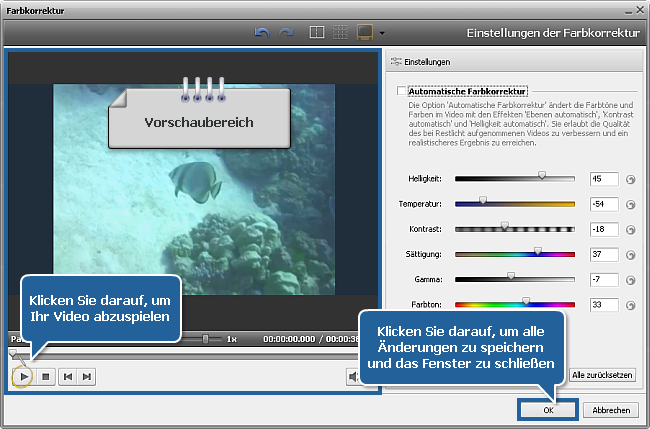Enable Automatische Farbkorrektur checkbox
This screenshot has height=429, width=650.
coord(402,91)
